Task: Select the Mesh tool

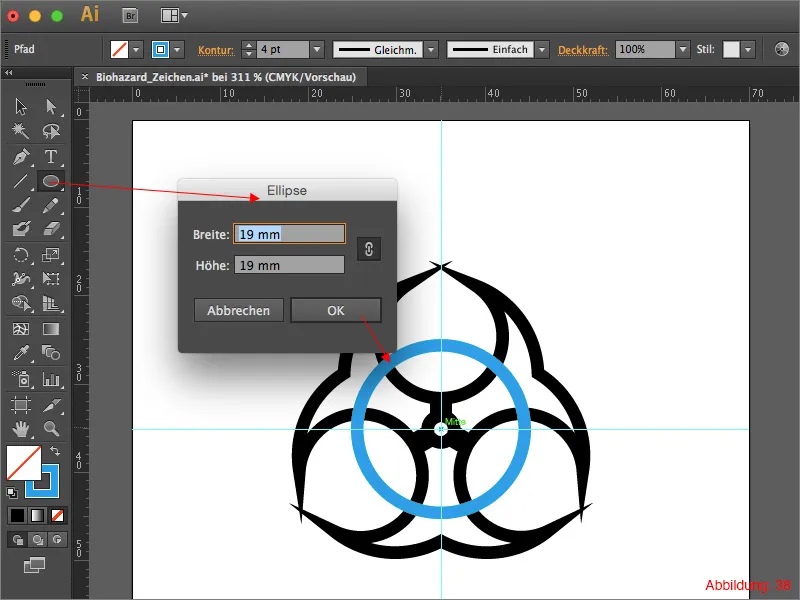Action: point(21,329)
